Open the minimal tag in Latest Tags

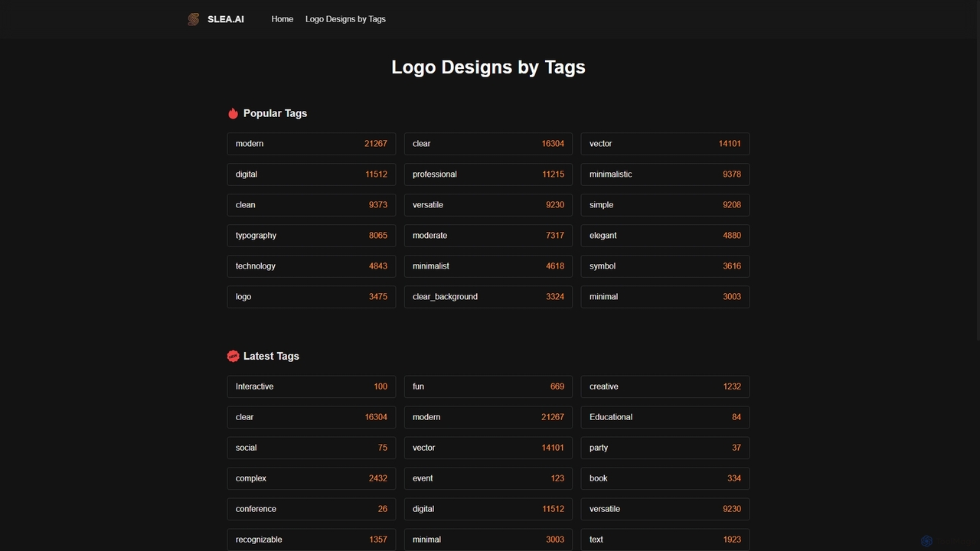tap(488, 540)
